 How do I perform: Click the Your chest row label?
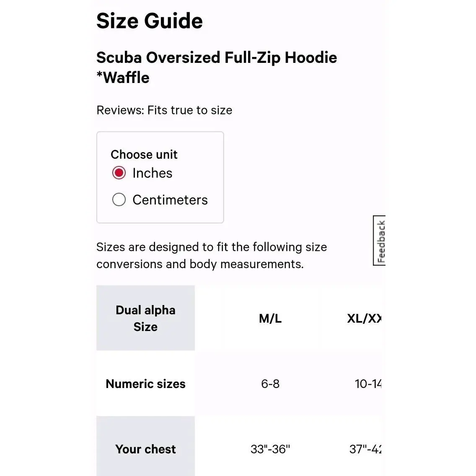[x=145, y=449]
